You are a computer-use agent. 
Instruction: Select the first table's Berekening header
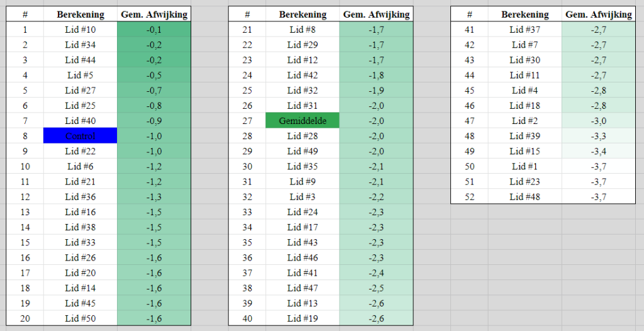coord(80,14)
